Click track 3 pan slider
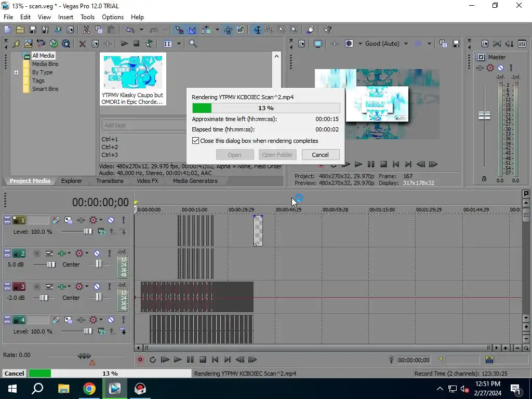The height and width of the screenshot is (399, 532). click(x=98, y=298)
